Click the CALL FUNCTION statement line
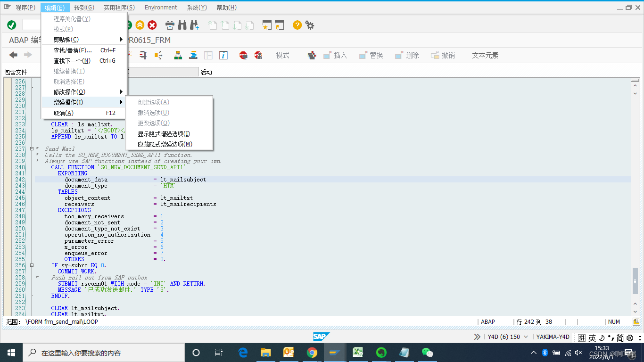This screenshot has height=362, width=644. [118, 167]
